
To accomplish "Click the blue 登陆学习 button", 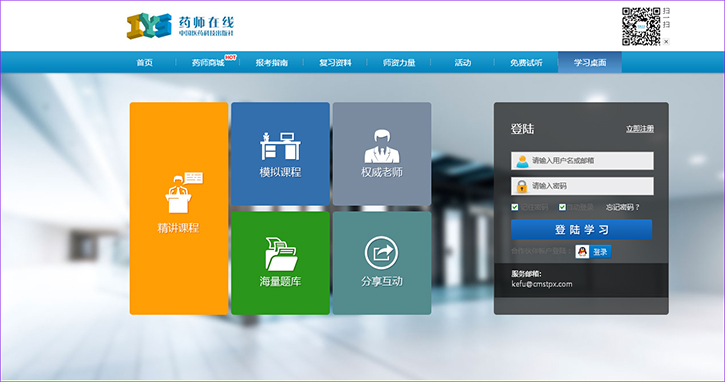I will (582, 229).
